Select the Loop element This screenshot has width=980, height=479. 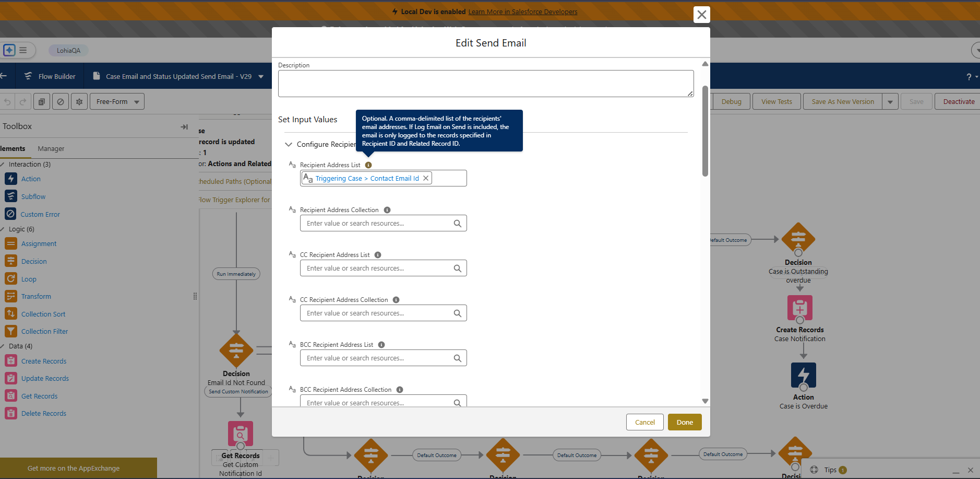[x=28, y=279]
